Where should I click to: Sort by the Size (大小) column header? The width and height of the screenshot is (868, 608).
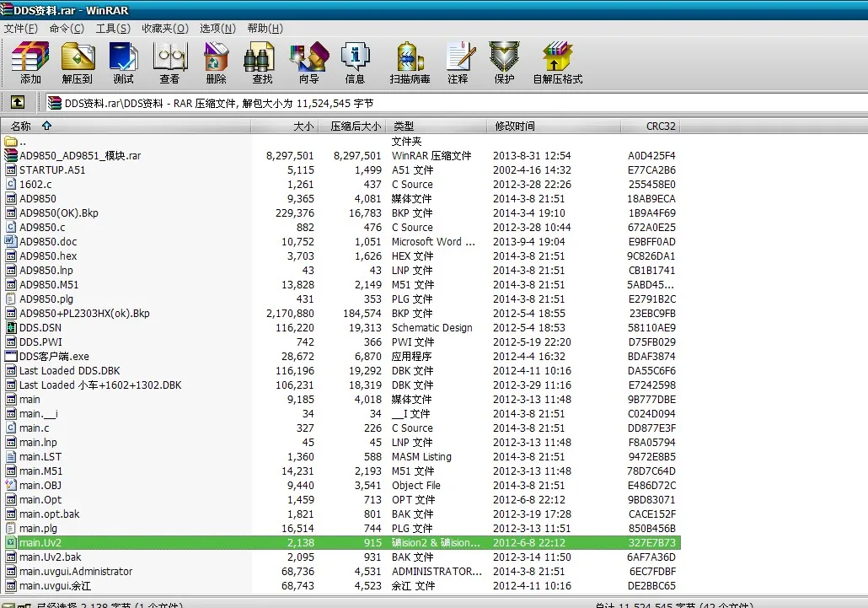click(x=285, y=126)
